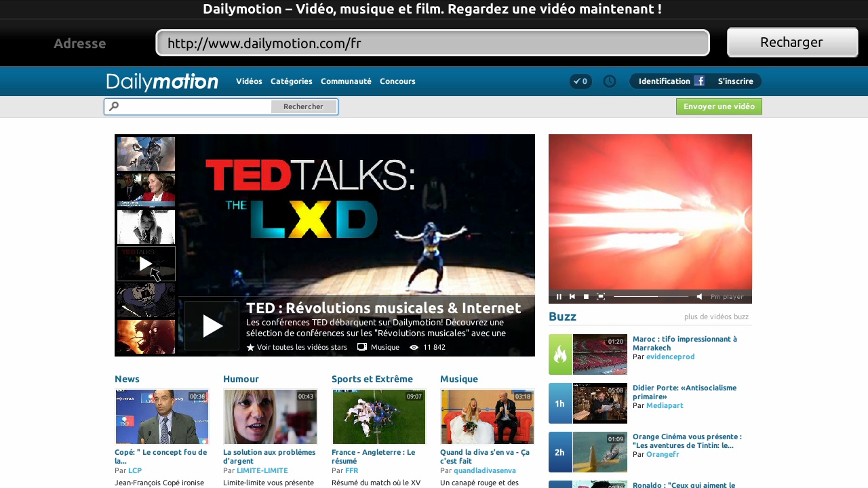Open TED : Révolutions musicales & Internet title
868x488 pixels.
tap(384, 308)
